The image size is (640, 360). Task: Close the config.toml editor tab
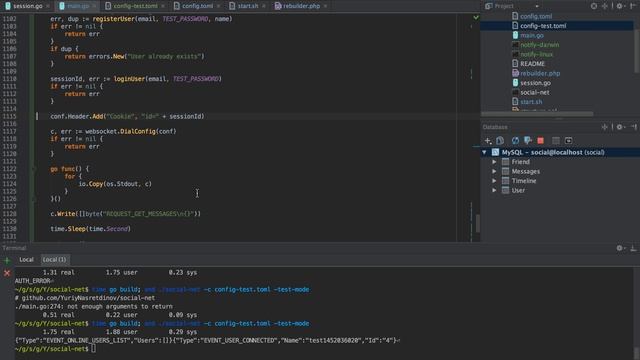tap(218, 6)
